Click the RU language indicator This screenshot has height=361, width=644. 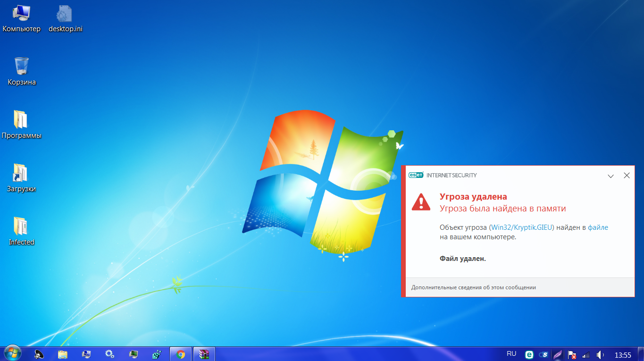[511, 354]
